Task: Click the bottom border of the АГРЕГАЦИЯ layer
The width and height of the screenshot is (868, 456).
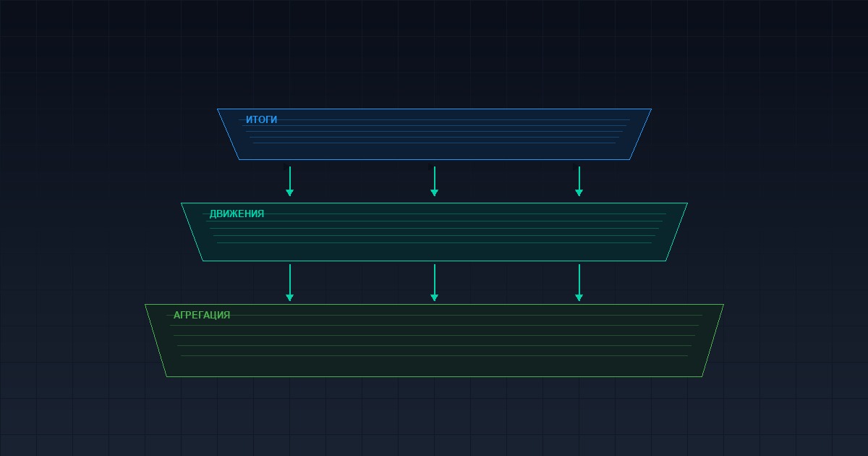Action: pos(434,376)
